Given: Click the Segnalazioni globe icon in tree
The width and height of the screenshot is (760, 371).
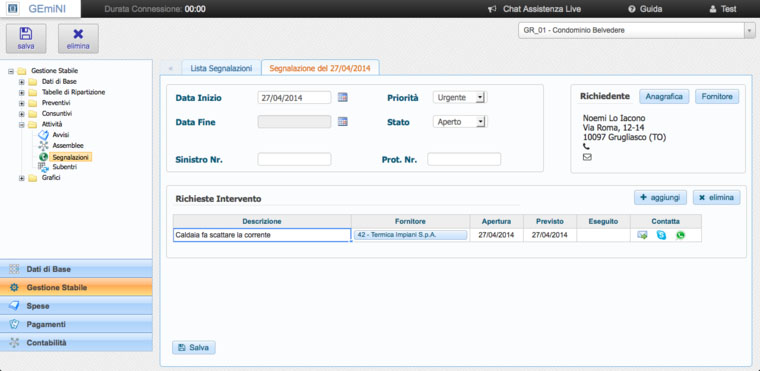Looking at the screenshot, I should (43, 157).
